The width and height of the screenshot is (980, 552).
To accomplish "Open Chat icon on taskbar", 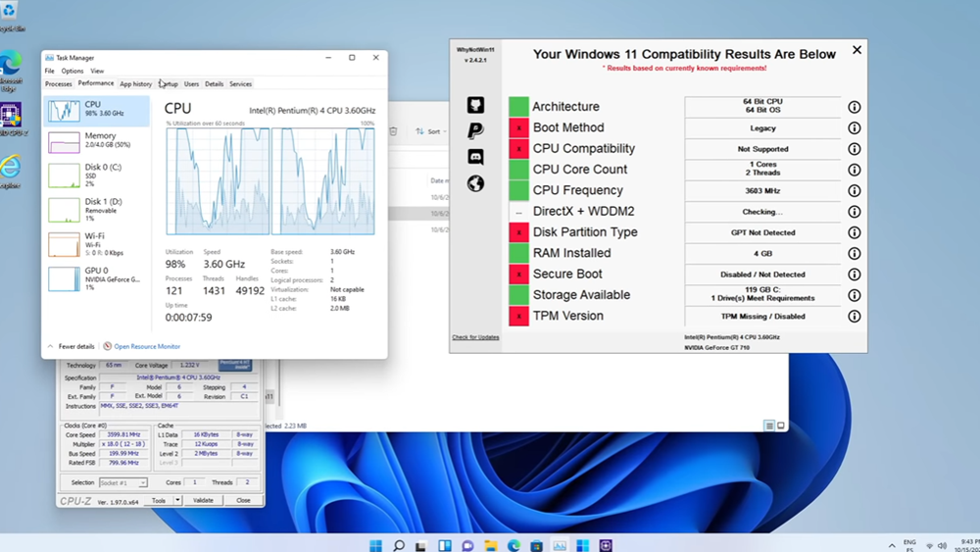I will pyautogui.click(x=467, y=545).
